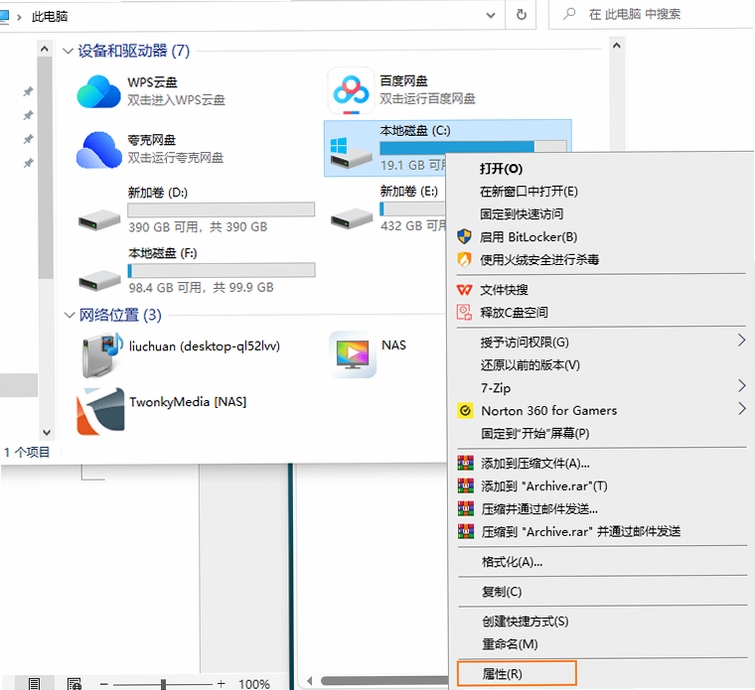
Task: Open the TwonkyMedia [NAS] icon
Action: (x=100, y=411)
